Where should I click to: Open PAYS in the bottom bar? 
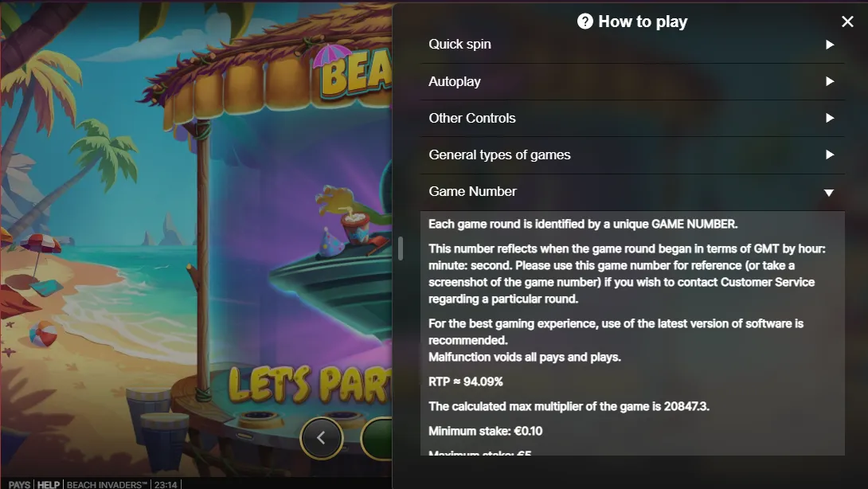pyautogui.click(x=19, y=484)
